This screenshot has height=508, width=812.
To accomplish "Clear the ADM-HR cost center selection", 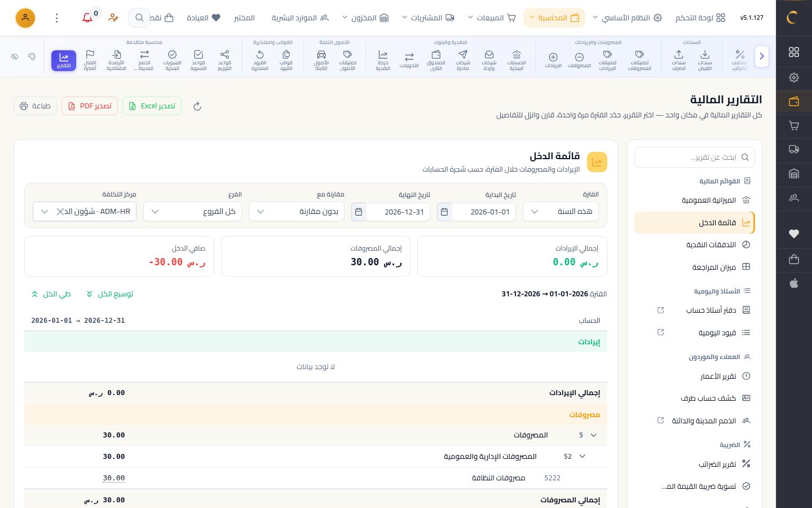I will (60, 212).
